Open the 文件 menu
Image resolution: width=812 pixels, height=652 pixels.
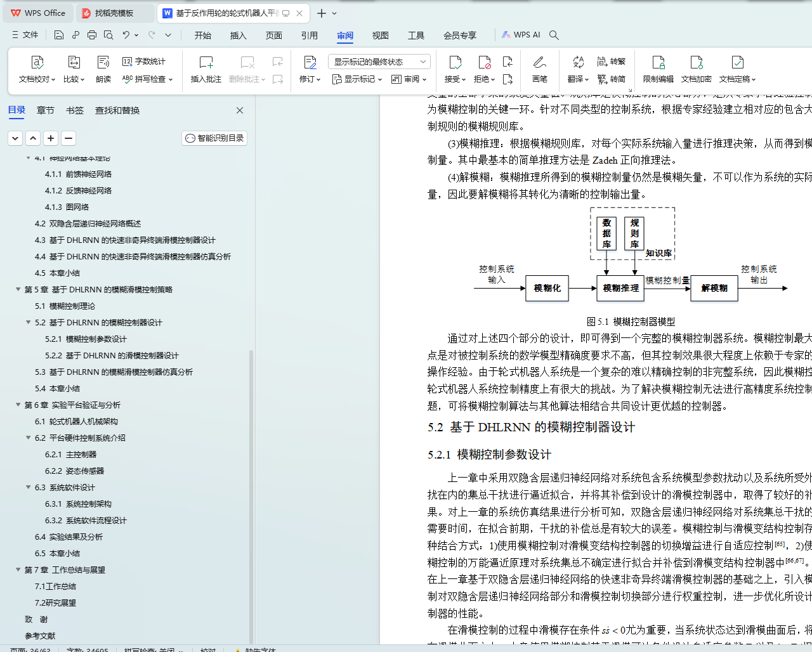(x=25, y=35)
